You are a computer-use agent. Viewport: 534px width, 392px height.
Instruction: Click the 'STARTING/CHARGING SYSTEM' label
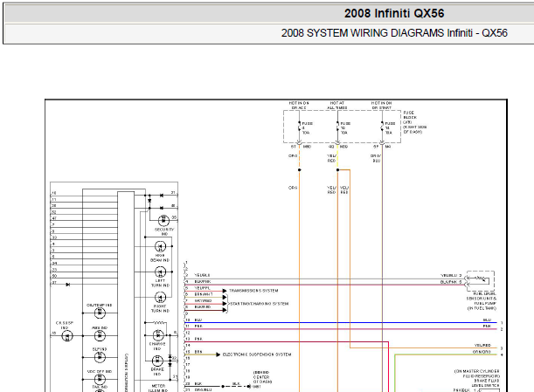point(260,304)
